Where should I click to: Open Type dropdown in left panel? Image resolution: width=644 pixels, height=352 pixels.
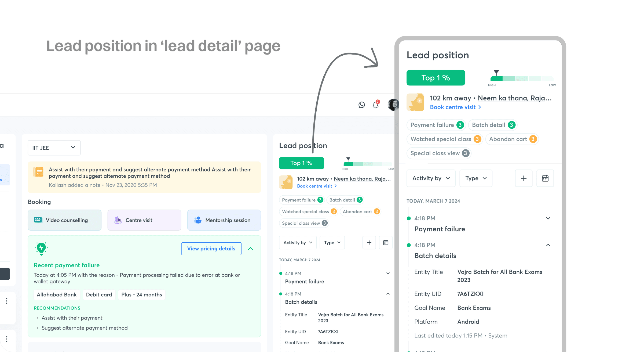click(x=332, y=243)
